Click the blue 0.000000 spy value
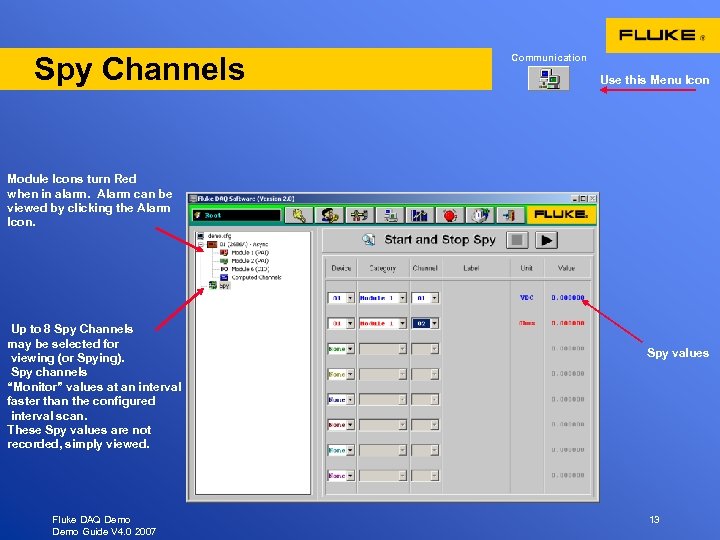This screenshot has height=540, width=720. (568, 298)
